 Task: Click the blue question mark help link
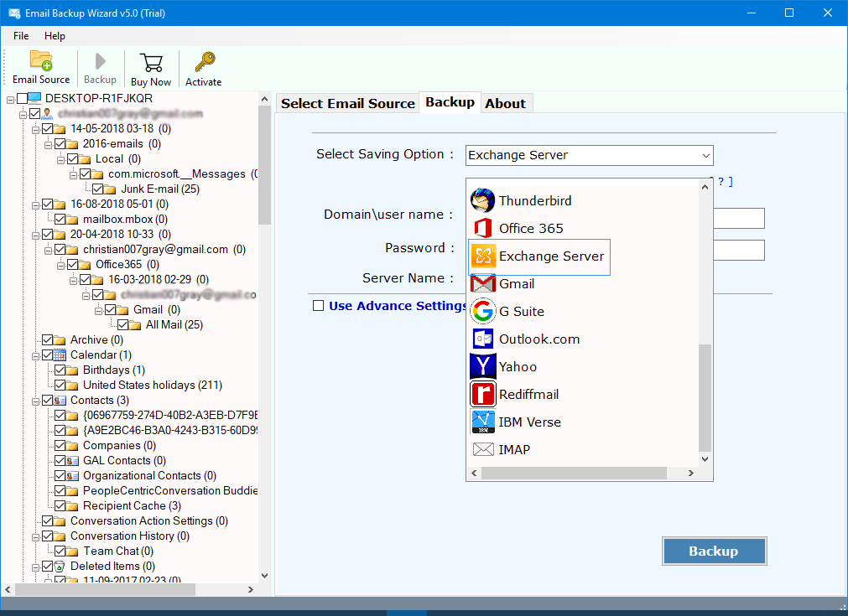pyautogui.click(x=721, y=182)
